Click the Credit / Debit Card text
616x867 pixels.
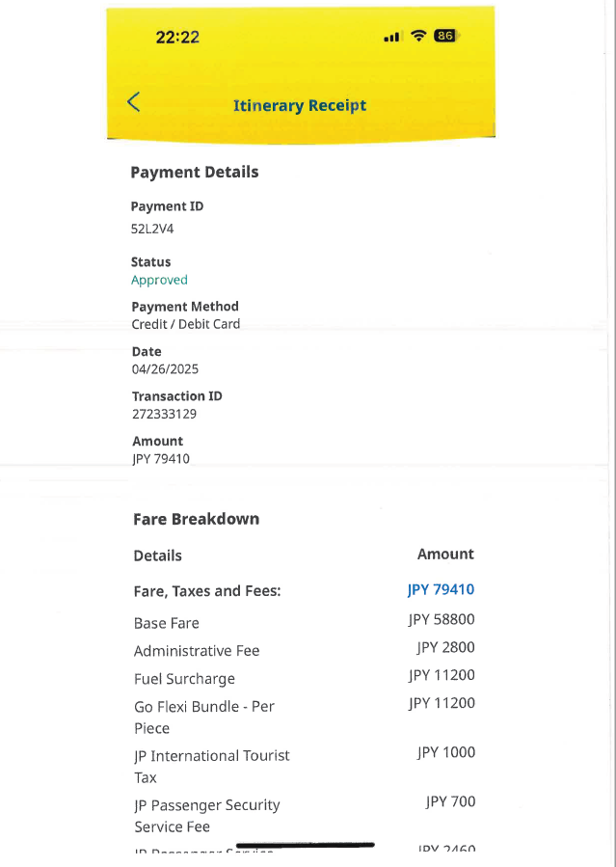tap(186, 324)
